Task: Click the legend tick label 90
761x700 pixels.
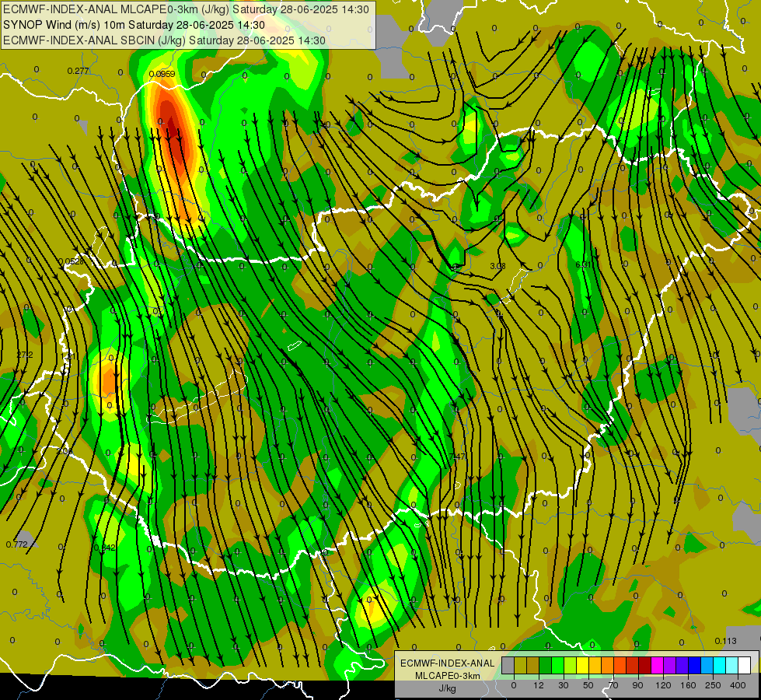Action: coord(637,685)
